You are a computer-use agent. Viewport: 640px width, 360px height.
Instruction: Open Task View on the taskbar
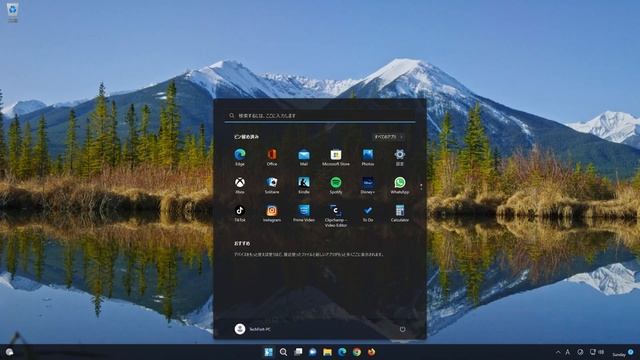click(x=298, y=352)
